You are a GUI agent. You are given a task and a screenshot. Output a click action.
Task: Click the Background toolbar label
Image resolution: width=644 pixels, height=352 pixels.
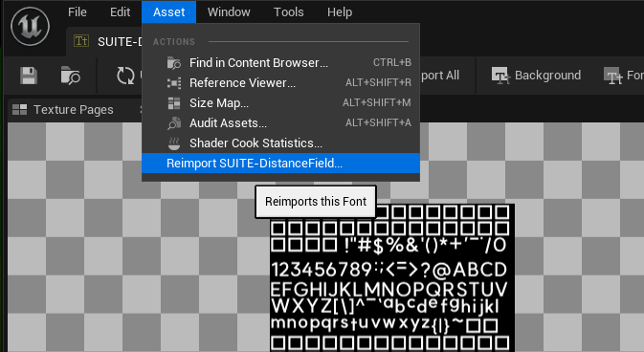tap(547, 76)
